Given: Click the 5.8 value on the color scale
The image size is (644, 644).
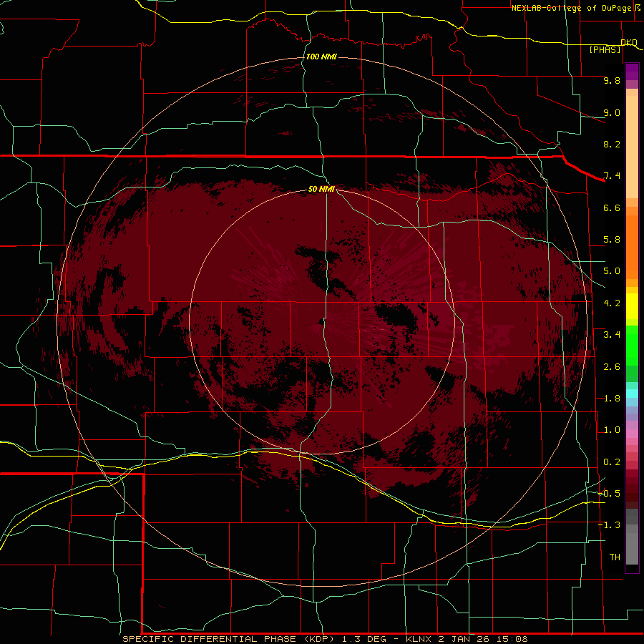Looking at the screenshot, I should pyautogui.click(x=612, y=240).
